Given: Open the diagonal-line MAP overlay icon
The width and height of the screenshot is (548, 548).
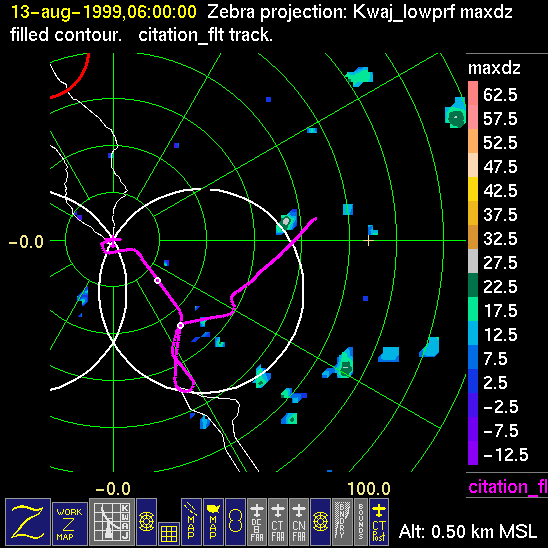Looking at the screenshot, I should coord(191,522).
